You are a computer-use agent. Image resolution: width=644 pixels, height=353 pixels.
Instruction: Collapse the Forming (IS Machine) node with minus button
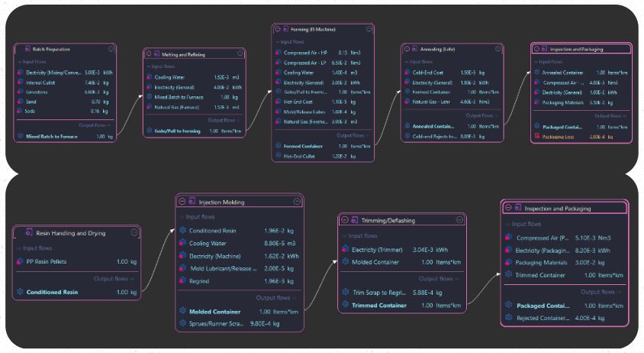tap(276, 29)
